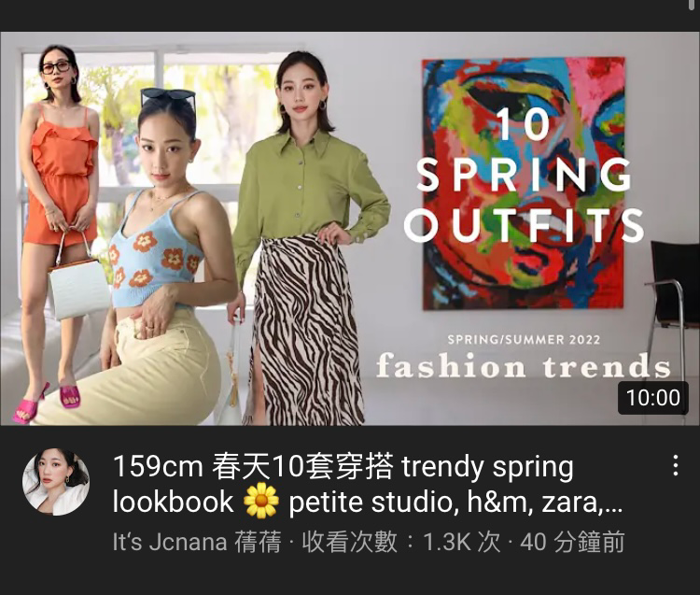Click the '40 分鐘前' upload time text
Image resolution: width=700 pixels, height=595 pixels.
[572, 542]
